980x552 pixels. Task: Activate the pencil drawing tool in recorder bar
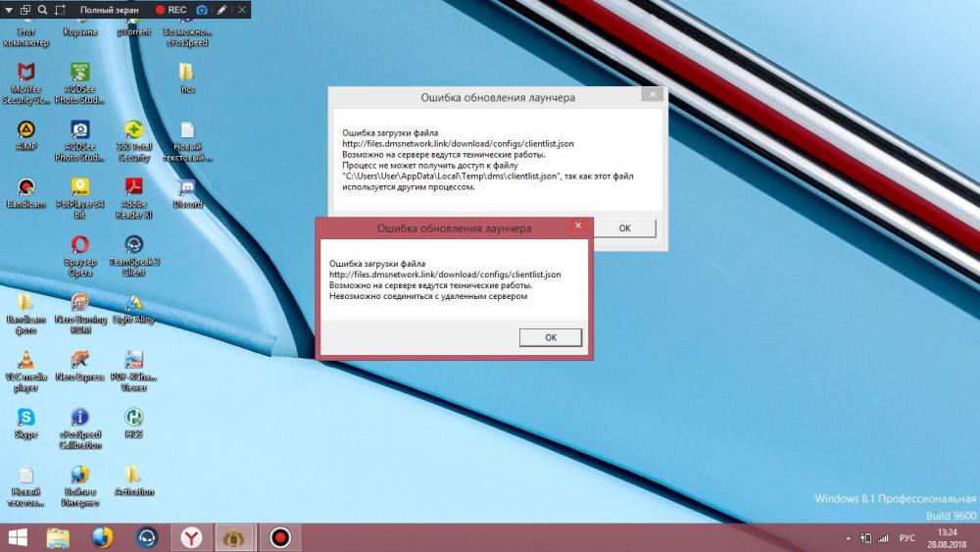pyautogui.click(x=222, y=10)
